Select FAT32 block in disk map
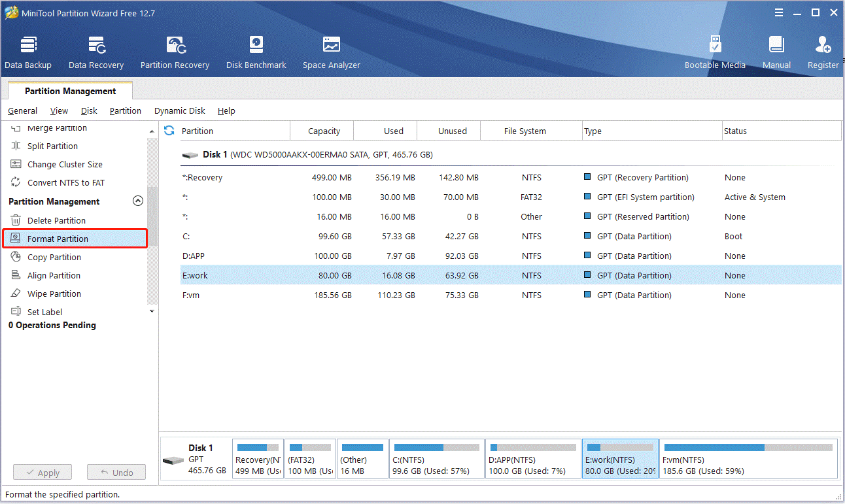845x504 pixels. click(311, 459)
